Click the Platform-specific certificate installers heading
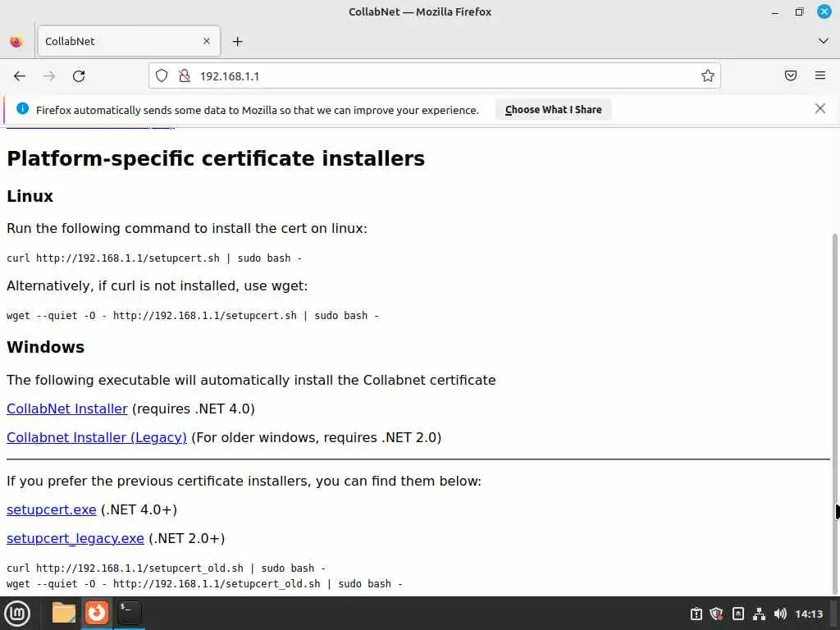The width and height of the screenshot is (840, 630). pos(216,159)
